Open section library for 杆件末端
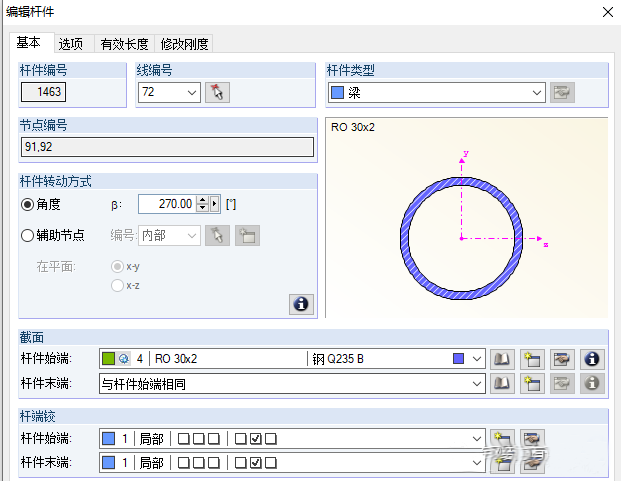 (x=505, y=383)
